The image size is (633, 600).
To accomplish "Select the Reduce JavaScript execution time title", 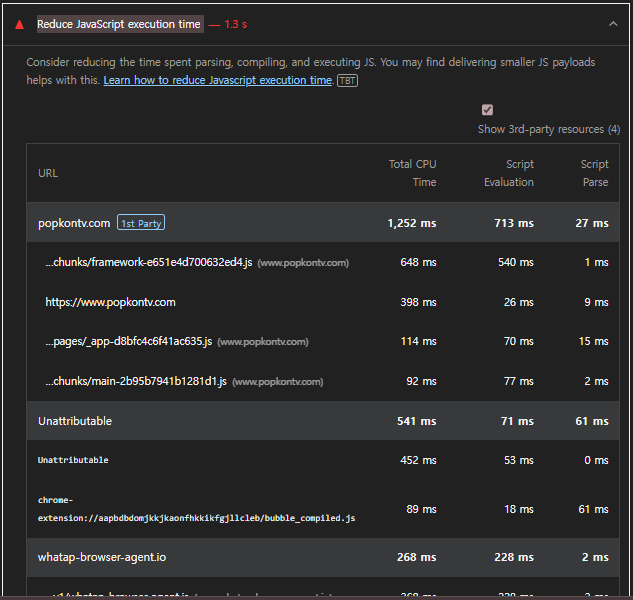I will [x=119, y=24].
